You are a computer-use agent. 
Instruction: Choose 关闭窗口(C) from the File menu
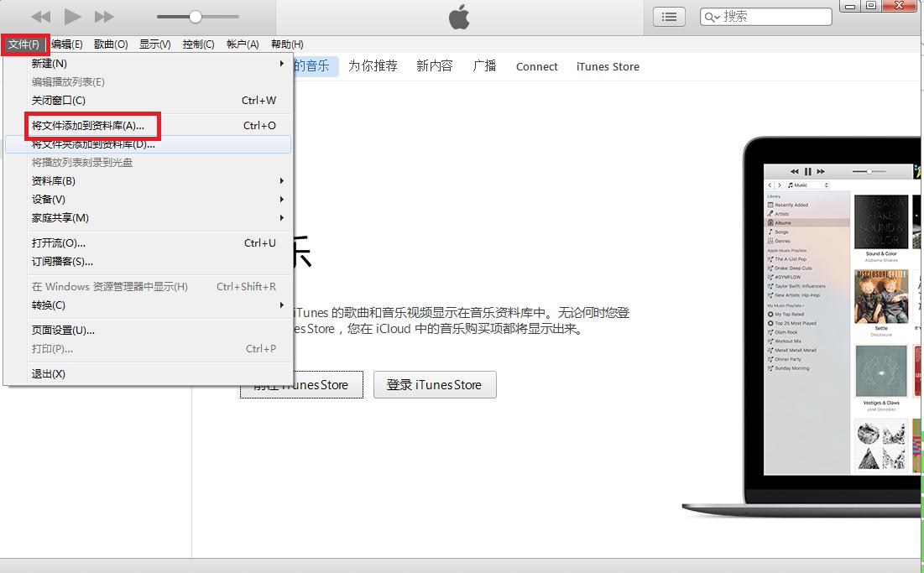(59, 101)
